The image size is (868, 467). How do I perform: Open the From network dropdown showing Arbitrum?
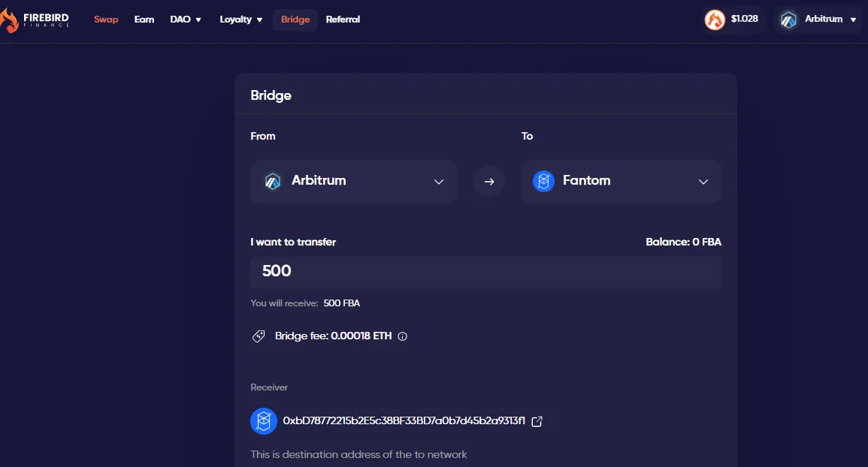353,181
